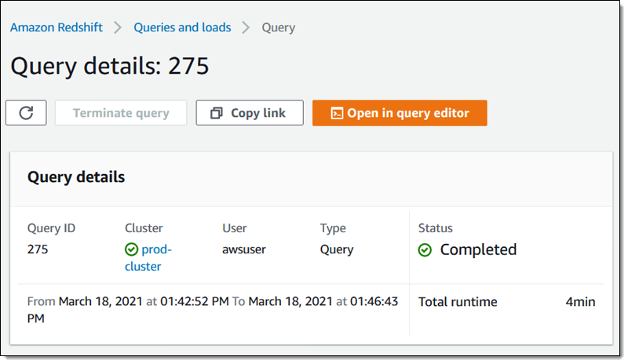
Task: Click the Query details panel heading
Action: [x=76, y=177]
